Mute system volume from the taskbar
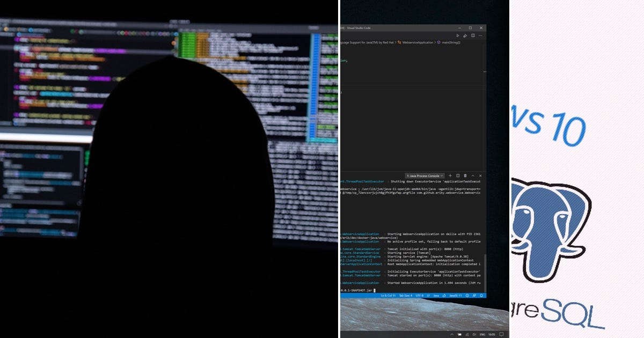 coord(474,334)
